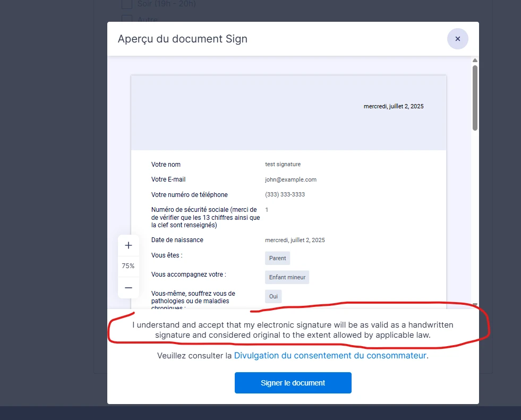Select the Enfant mineur answer badge
Screen dimensions: 521x420
tap(287, 277)
